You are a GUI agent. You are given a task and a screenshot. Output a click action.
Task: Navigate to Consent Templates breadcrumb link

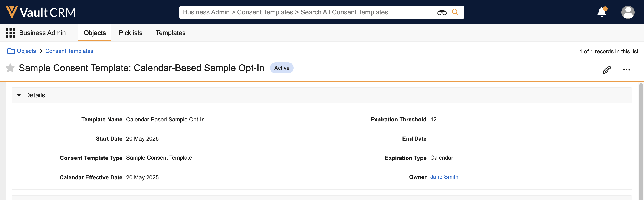pos(69,51)
